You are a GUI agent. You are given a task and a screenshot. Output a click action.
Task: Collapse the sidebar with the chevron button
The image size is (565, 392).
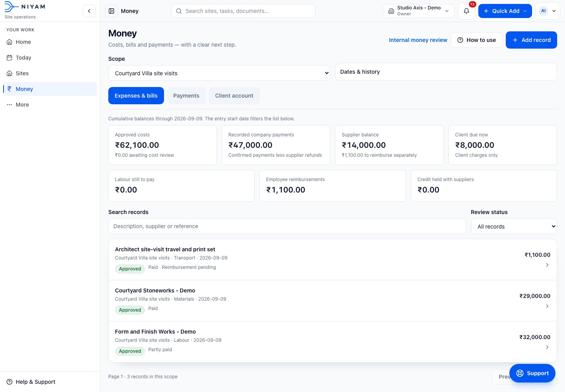point(89,11)
